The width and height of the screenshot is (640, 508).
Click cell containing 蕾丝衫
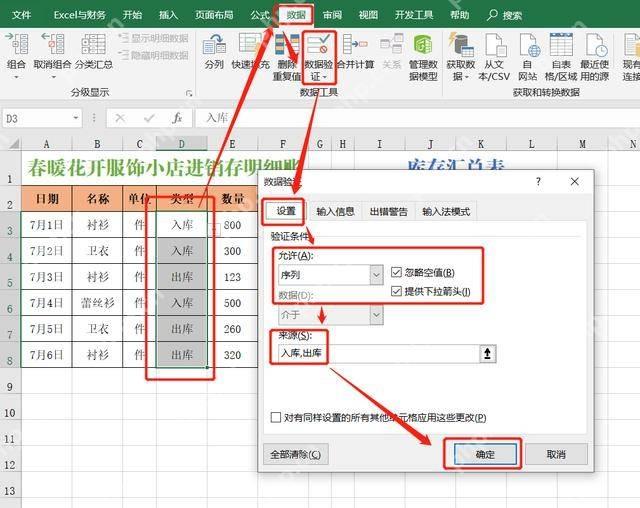[x=97, y=303]
